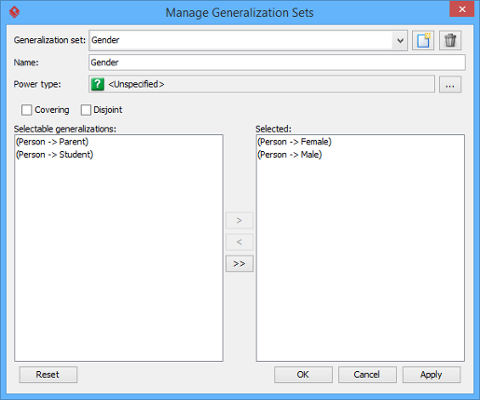The image size is (480, 400).
Task: Click the OK button
Action: 303,375
